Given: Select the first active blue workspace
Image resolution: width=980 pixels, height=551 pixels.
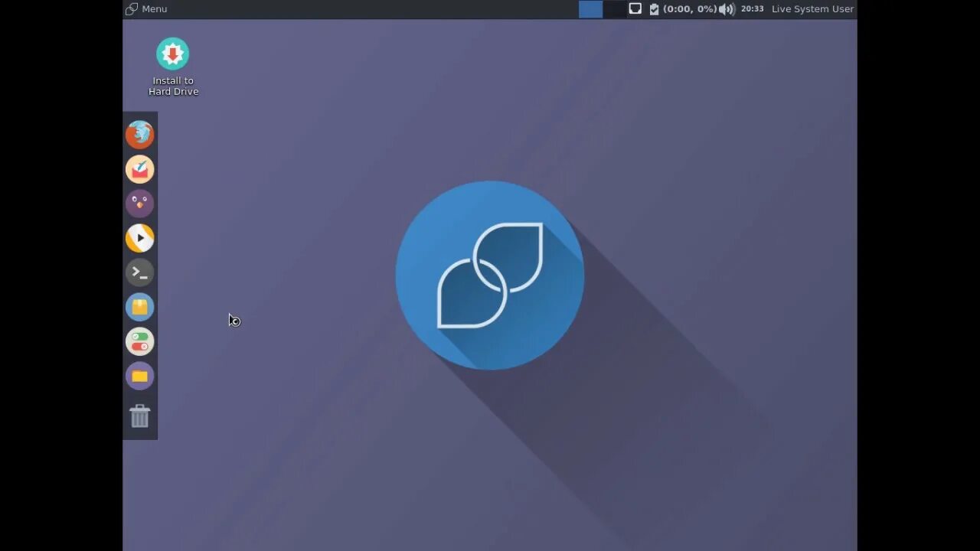Looking at the screenshot, I should click(x=590, y=9).
